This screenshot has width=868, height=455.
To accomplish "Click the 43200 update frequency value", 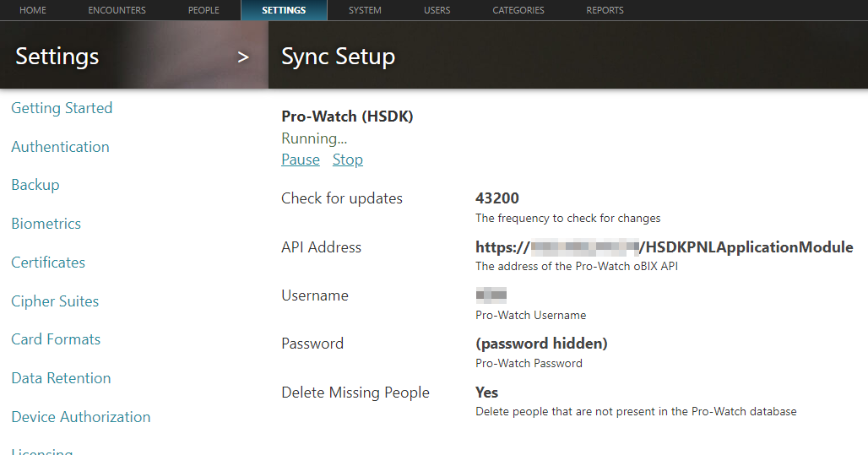I will pos(497,198).
